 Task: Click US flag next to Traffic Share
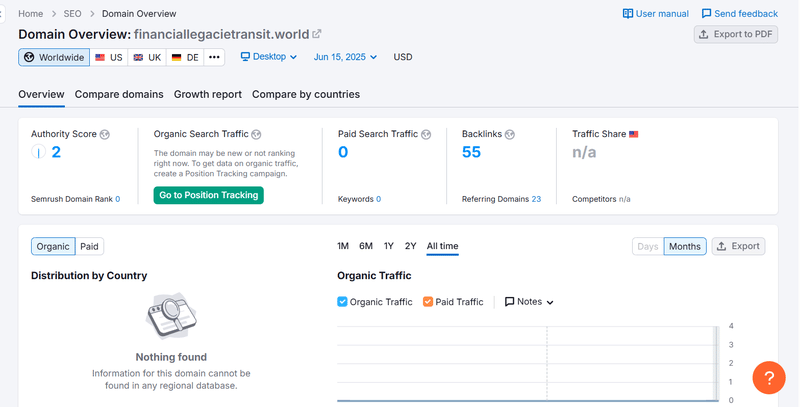pos(634,135)
